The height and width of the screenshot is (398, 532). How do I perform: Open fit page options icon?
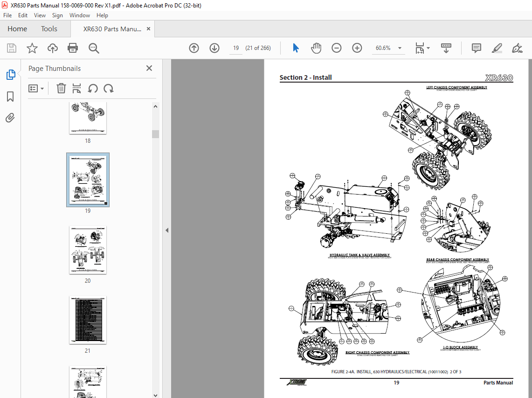(x=420, y=48)
